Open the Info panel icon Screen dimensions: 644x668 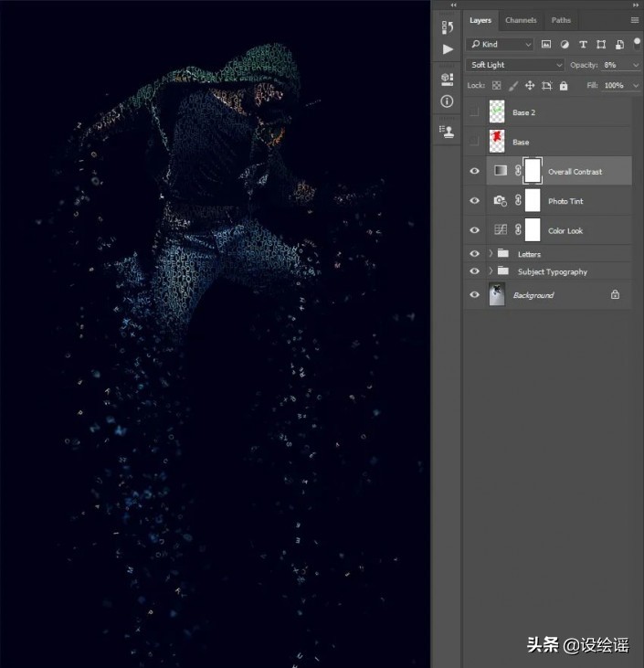tap(447, 101)
